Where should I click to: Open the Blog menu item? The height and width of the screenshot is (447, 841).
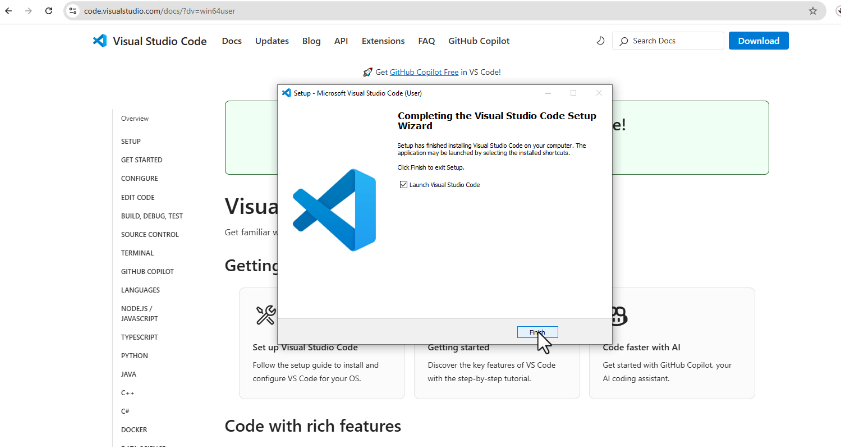[x=311, y=41]
